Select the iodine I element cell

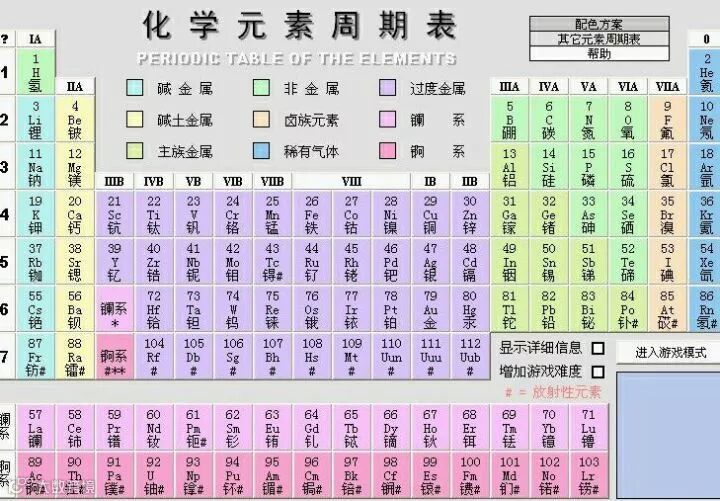coord(667,262)
